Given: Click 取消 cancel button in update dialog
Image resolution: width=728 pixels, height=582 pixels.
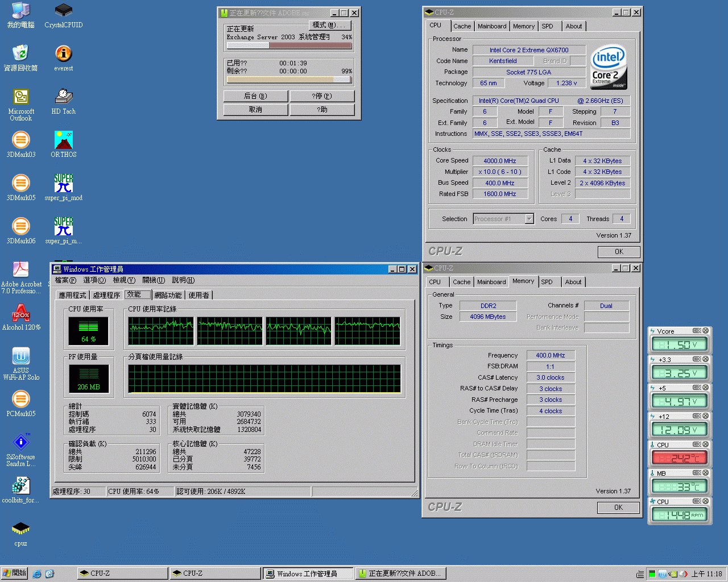Looking at the screenshot, I should [x=256, y=110].
